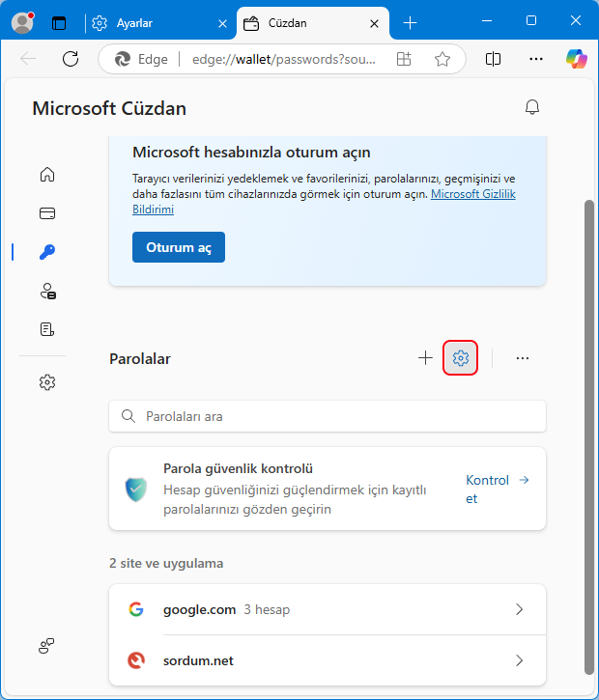Open the personal info sidebar icon
This screenshot has width=599, height=700.
pos(47,291)
